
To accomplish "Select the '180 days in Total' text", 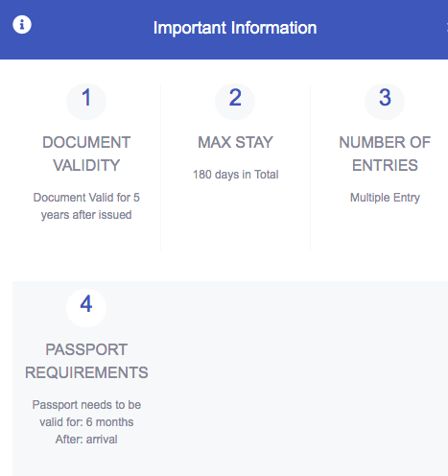I will click(235, 175).
